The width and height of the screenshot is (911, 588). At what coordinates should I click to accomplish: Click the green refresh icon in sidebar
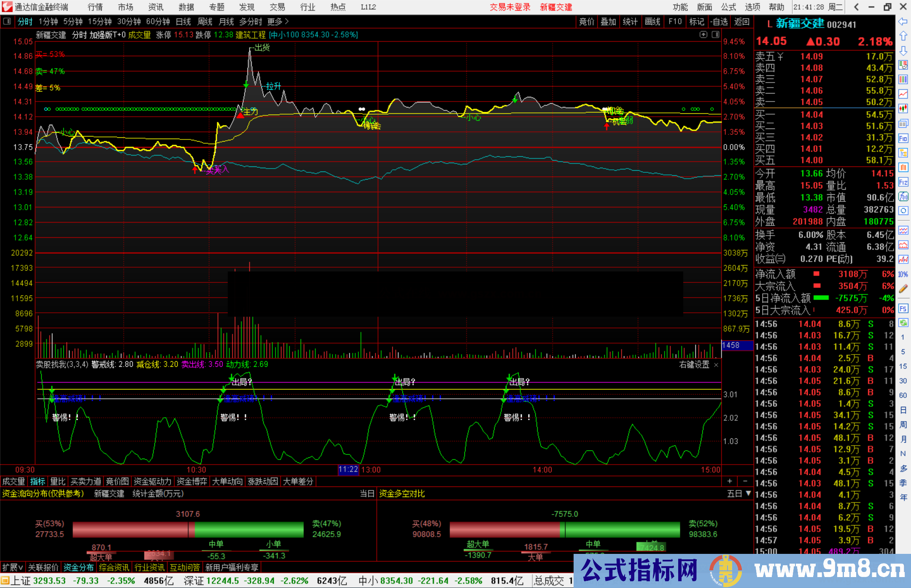[x=903, y=323]
